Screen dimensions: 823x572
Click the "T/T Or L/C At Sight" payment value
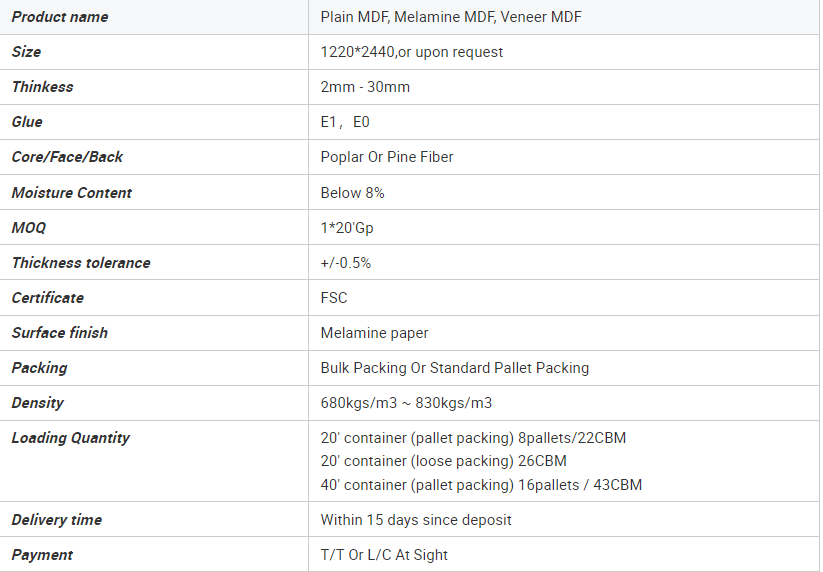pos(384,555)
